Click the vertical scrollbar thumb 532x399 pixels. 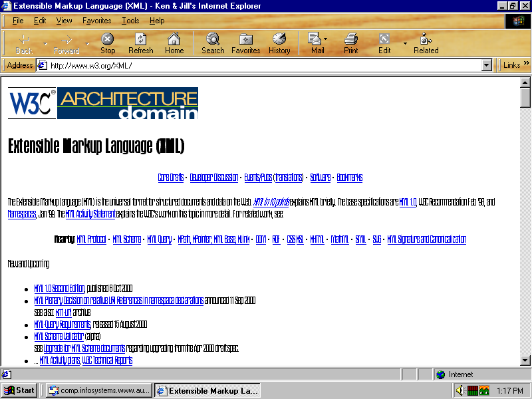coord(525,98)
